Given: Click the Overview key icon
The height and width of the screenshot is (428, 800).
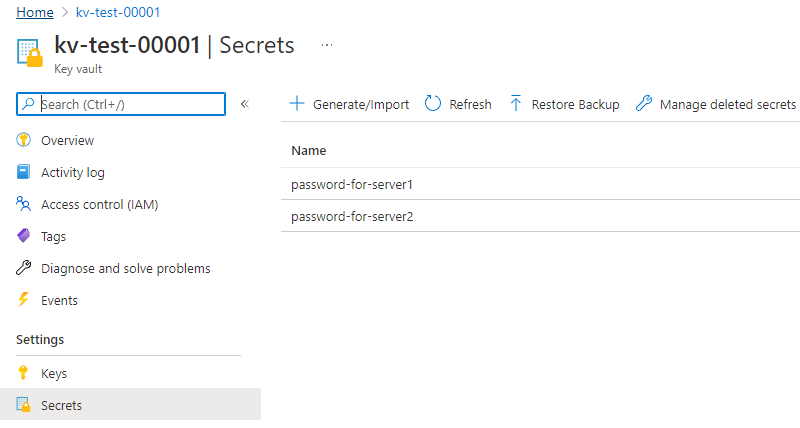Looking at the screenshot, I should pos(23,140).
